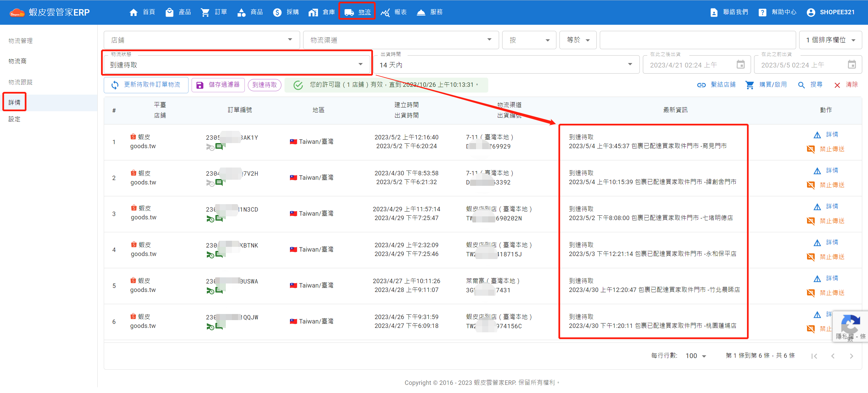The height and width of the screenshot is (393, 868).
Task: Click the reCAPTCHA badge icon
Action: click(850, 324)
